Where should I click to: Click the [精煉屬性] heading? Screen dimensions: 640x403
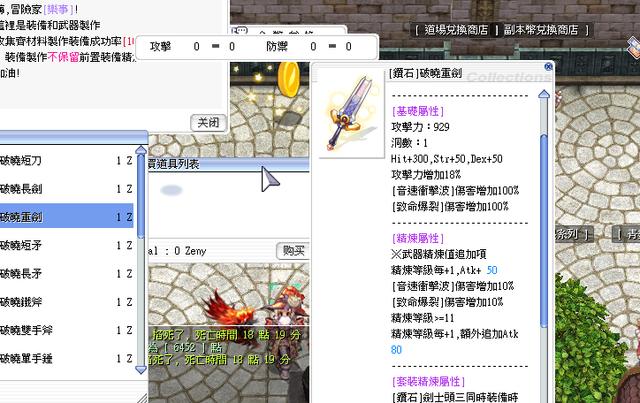(x=418, y=238)
